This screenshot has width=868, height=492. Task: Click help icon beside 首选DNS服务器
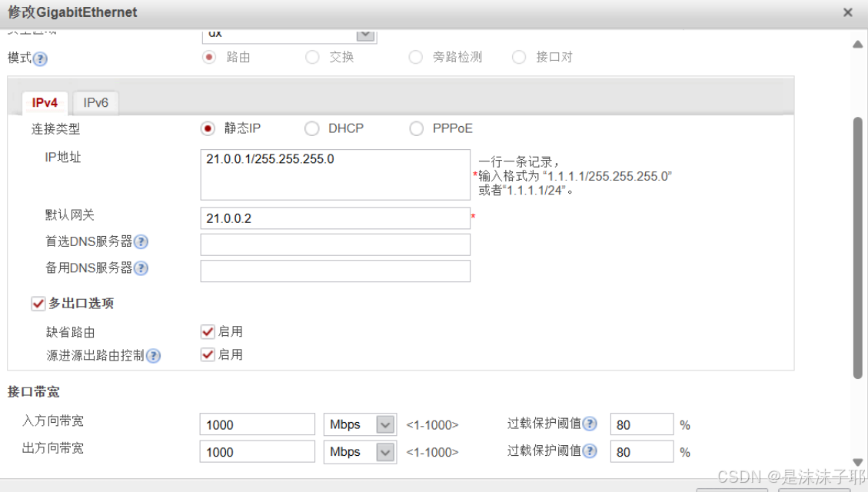click(x=141, y=242)
